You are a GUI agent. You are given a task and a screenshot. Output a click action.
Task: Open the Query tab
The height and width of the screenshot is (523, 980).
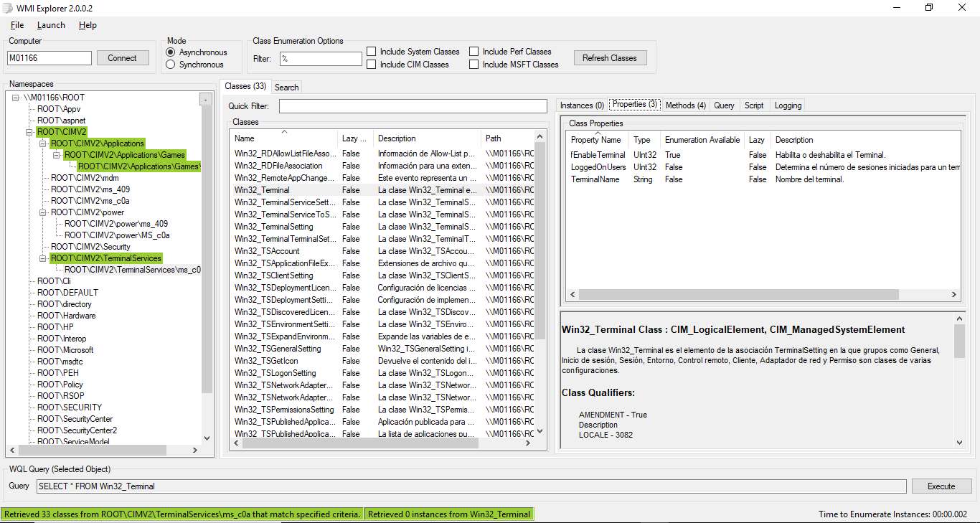tap(724, 105)
